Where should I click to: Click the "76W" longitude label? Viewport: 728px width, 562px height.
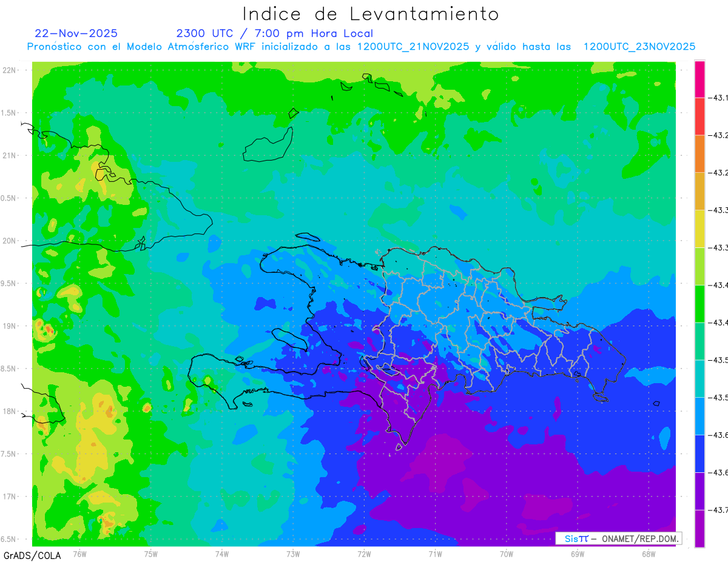[79, 554]
